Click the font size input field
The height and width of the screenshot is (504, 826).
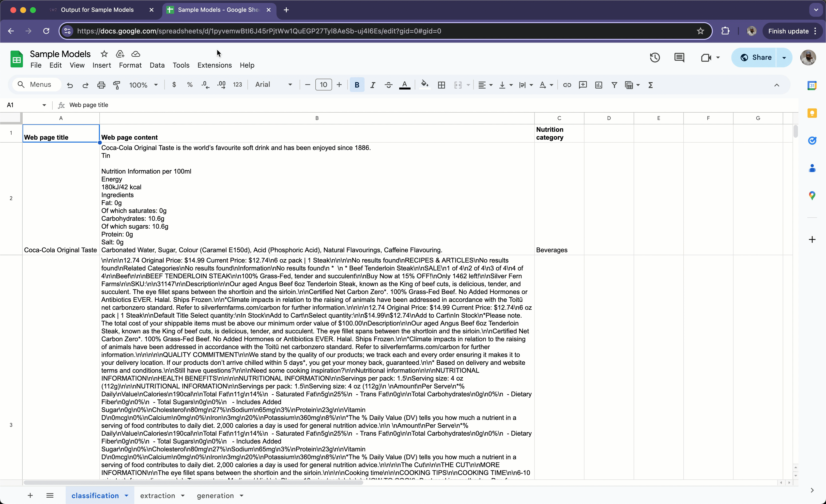click(x=323, y=84)
